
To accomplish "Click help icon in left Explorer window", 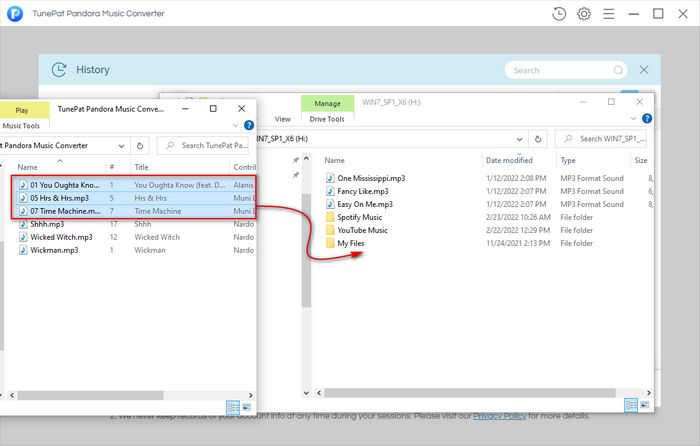I will pos(249,125).
